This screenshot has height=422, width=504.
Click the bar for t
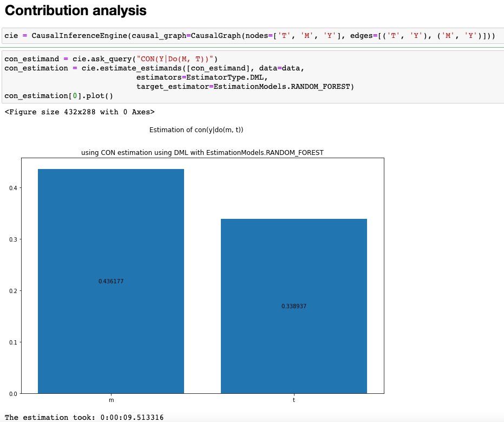pos(294,306)
